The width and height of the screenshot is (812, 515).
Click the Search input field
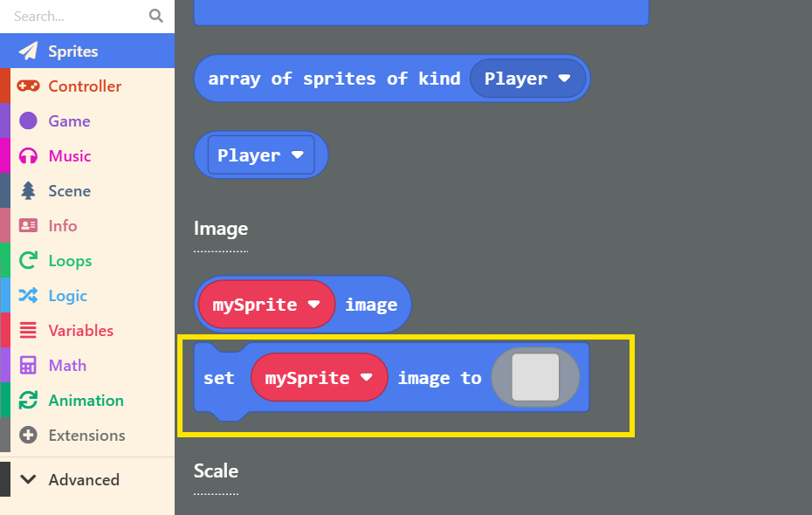pos(74,16)
